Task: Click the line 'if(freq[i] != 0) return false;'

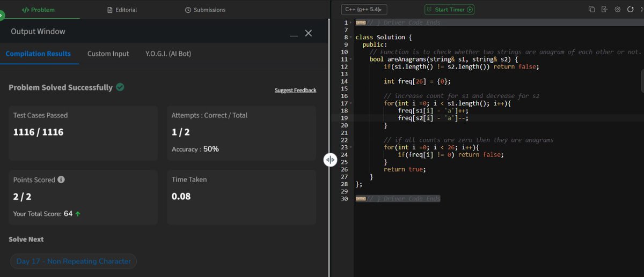Action: 451,155
